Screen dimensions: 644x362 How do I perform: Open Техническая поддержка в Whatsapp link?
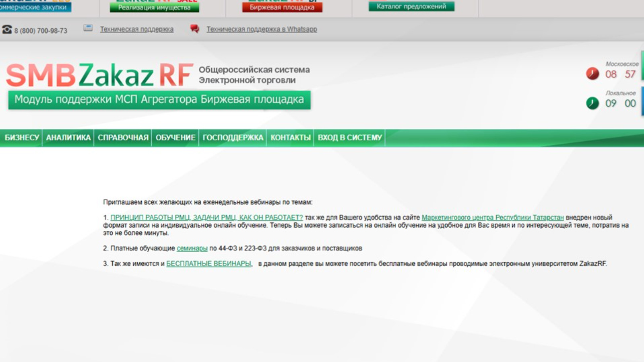pos(262,29)
